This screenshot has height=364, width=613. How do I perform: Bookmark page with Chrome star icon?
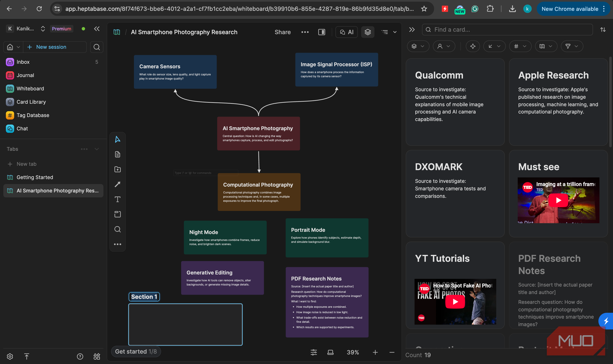(x=424, y=9)
